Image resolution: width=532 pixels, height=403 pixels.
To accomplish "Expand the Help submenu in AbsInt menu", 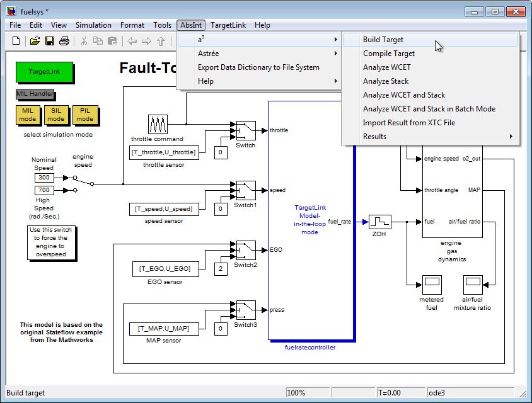I will pyautogui.click(x=259, y=81).
